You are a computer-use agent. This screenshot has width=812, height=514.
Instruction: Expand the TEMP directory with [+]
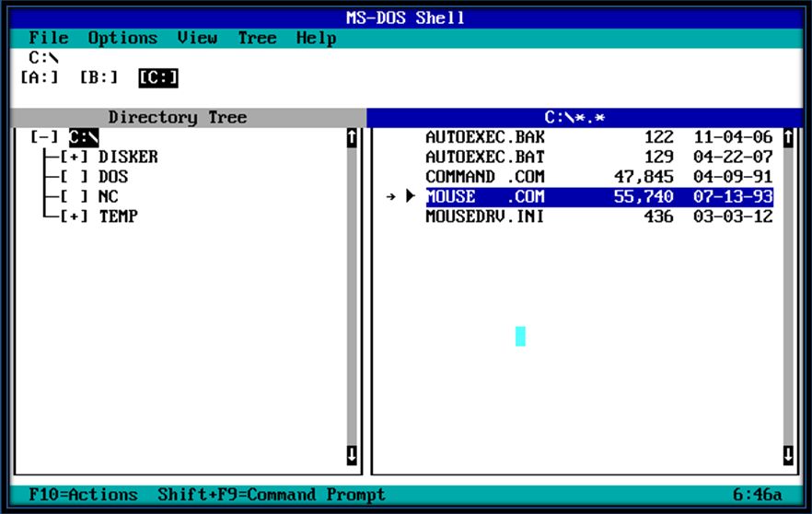coord(74,216)
